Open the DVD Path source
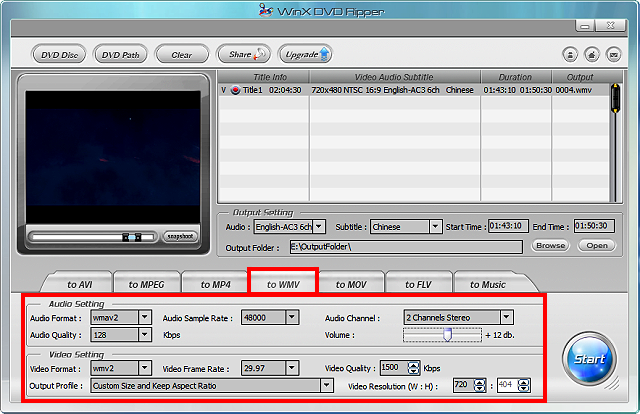640x414 pixels. point(120,54)
